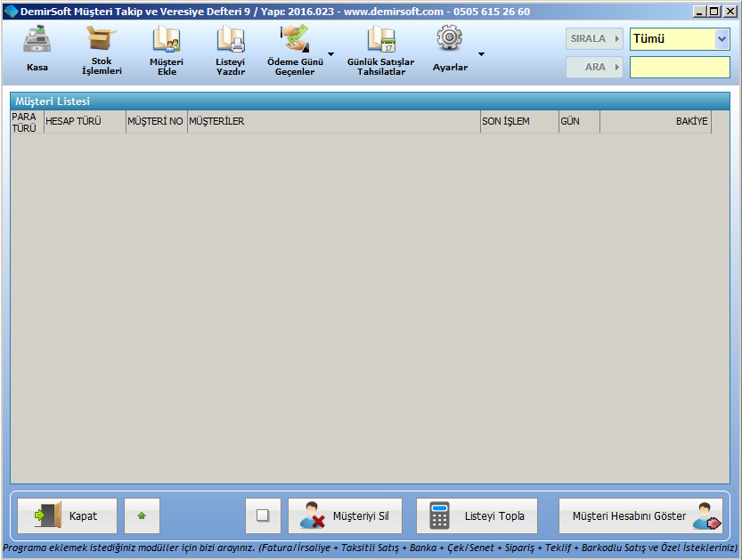Open Ayarlar settings gear
Screen dimensions: 742x560
click(x=450, y=50)
